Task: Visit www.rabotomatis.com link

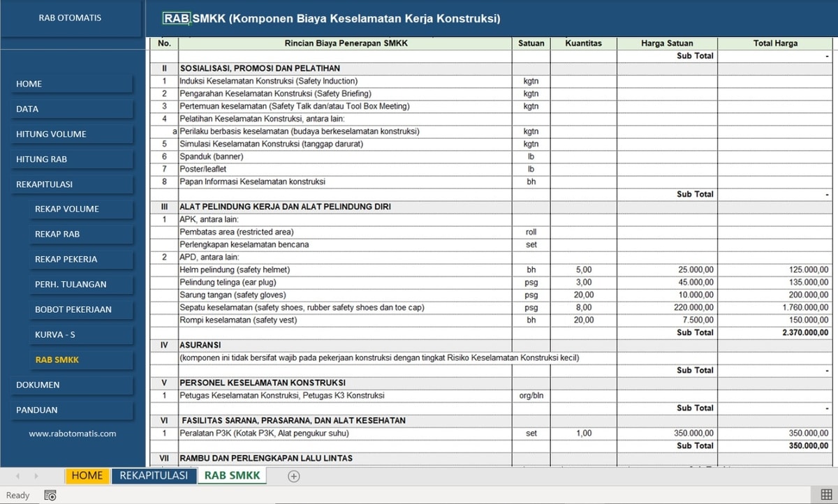Action: [73, 433]
